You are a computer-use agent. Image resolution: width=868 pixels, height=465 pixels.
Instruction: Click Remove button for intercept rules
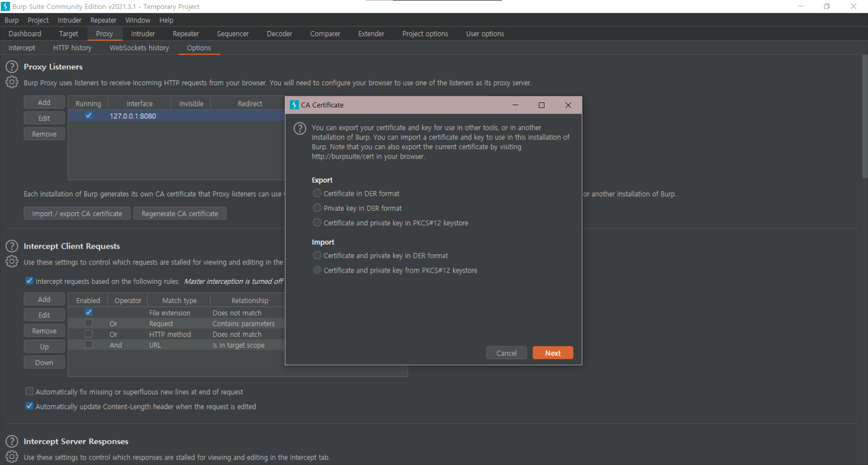44,331
